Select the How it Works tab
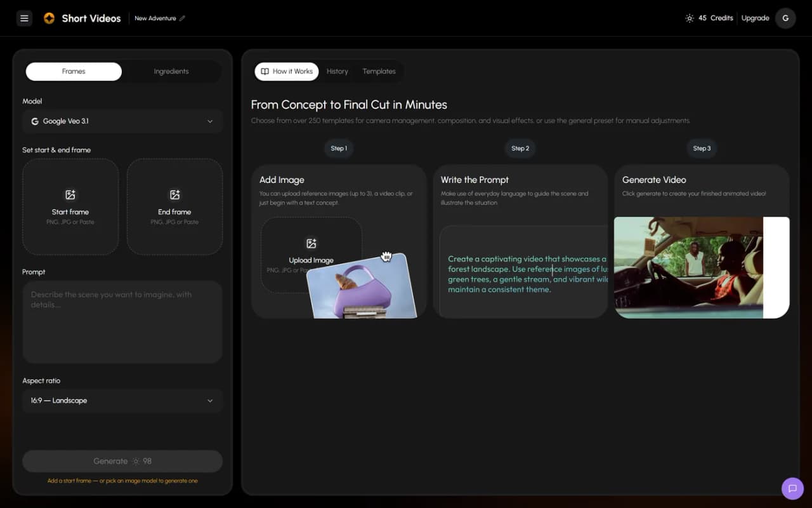 coord(287,71)
